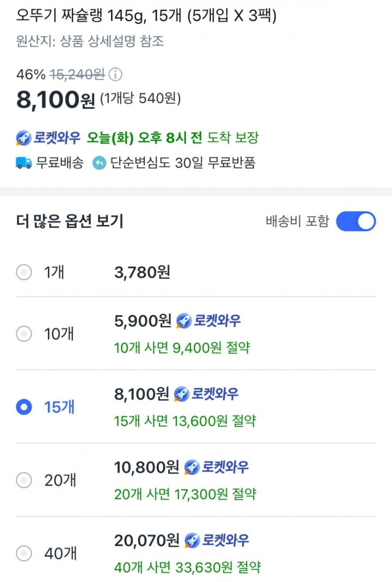Click the Rocket Wow badge on the 15개 option
Viewport: 392px width, 582px height.
coord(206,394)
